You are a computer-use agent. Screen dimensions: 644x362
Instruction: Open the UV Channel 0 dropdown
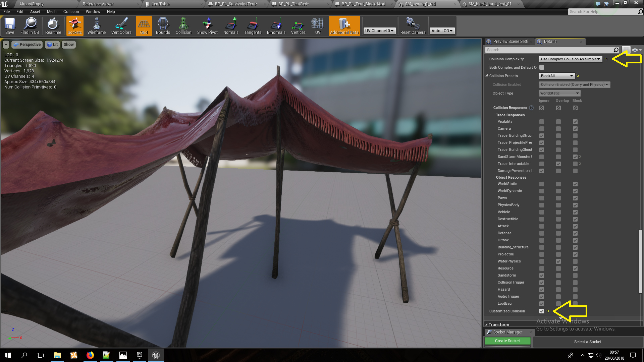[379, 31]
